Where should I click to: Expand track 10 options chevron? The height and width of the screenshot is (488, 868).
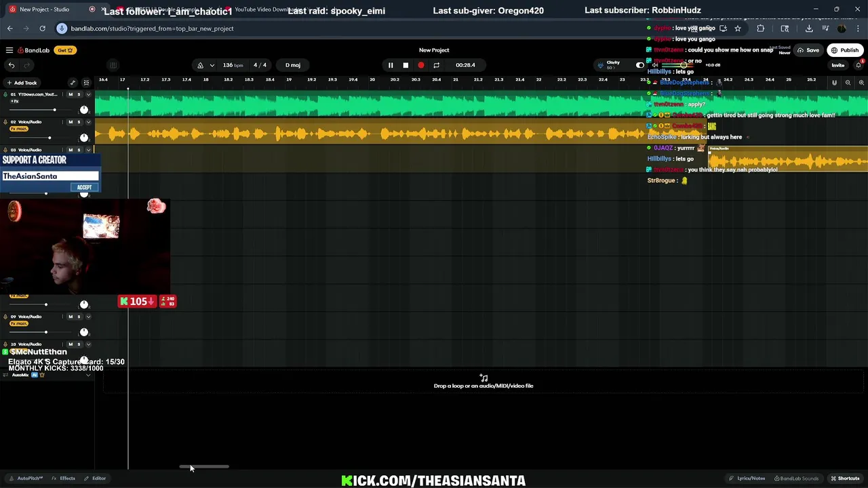pos(88,344)
